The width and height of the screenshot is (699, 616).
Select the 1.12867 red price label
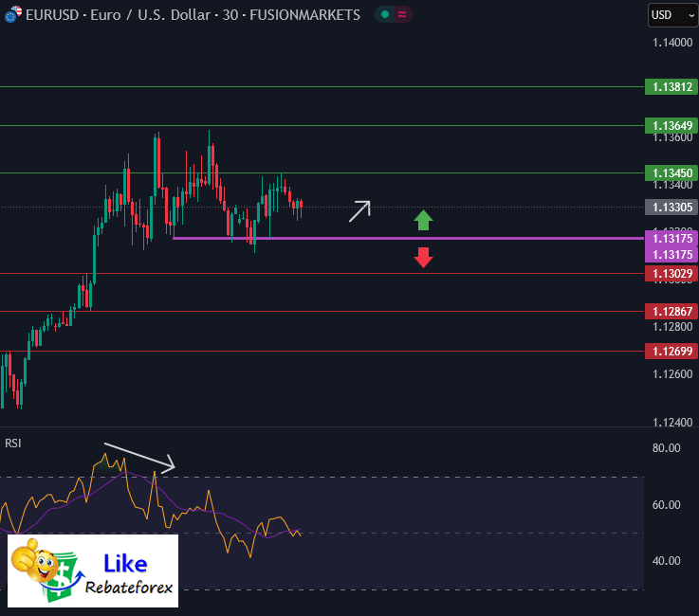(x=671, y=312)
